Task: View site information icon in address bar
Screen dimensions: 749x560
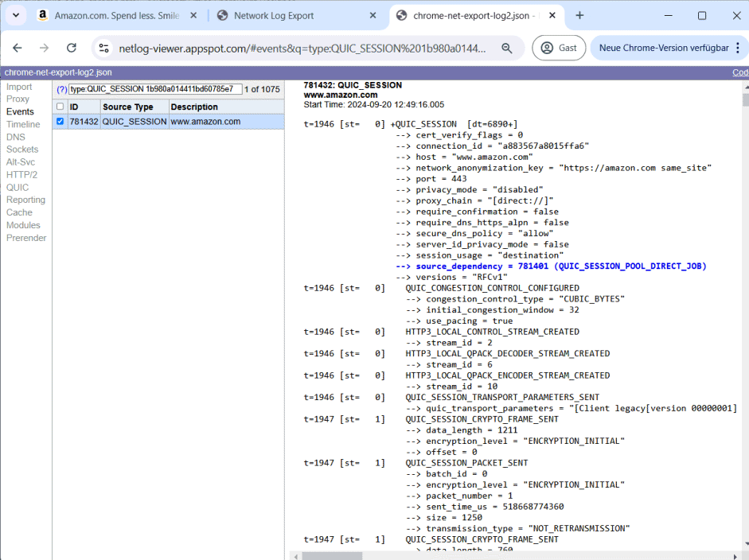Action: coord(103,48)
